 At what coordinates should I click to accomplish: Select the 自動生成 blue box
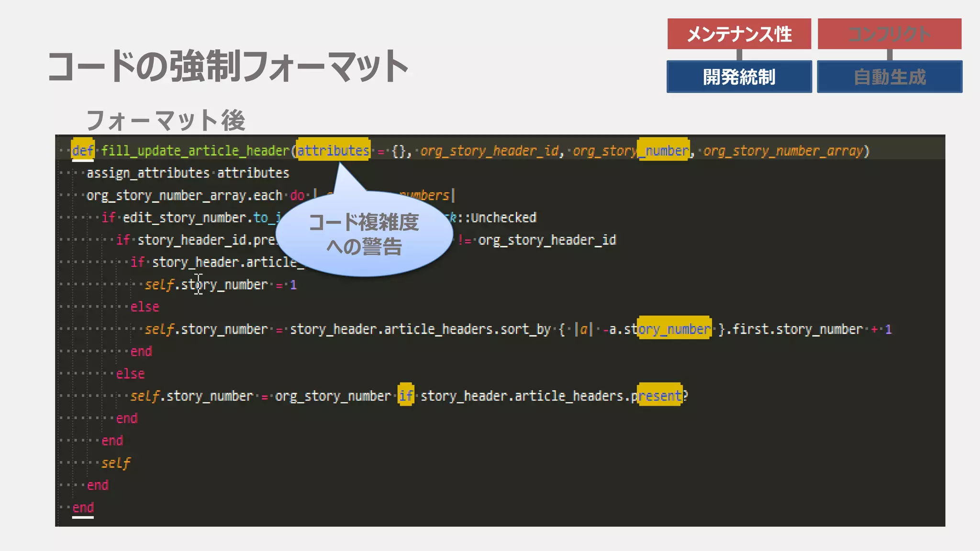[890, 77]
